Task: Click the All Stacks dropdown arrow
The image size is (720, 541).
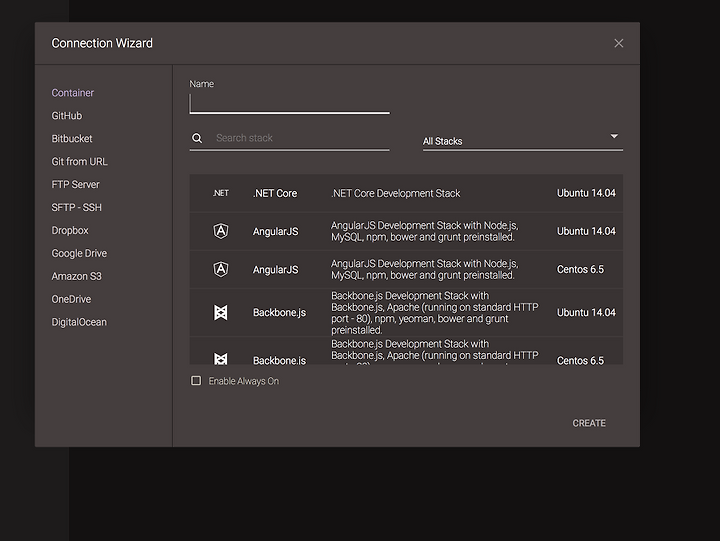Action: tap(614, 136)
